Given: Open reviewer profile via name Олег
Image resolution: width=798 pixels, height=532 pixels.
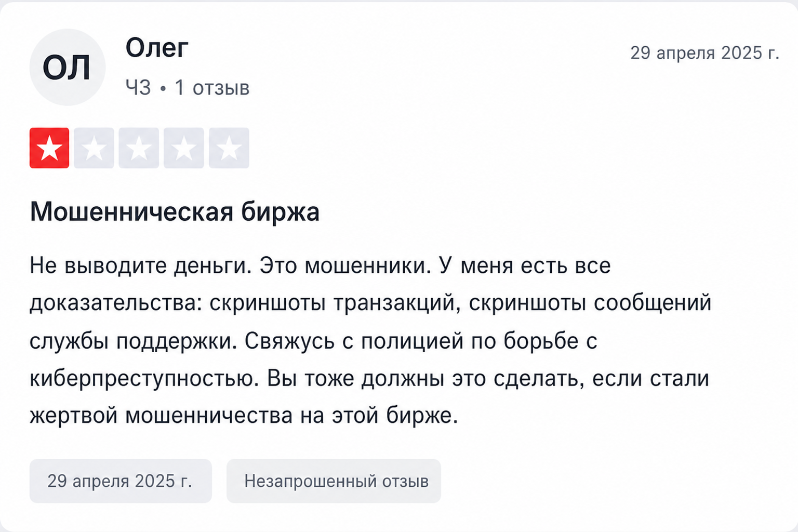Looking at the screenshot, I should point(156,49).
